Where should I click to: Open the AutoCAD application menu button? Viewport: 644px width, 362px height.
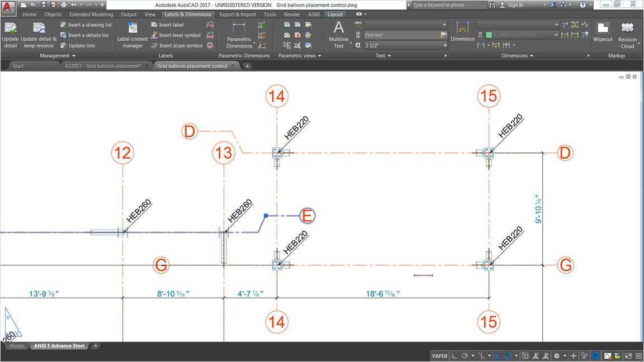tap(8, 6)
